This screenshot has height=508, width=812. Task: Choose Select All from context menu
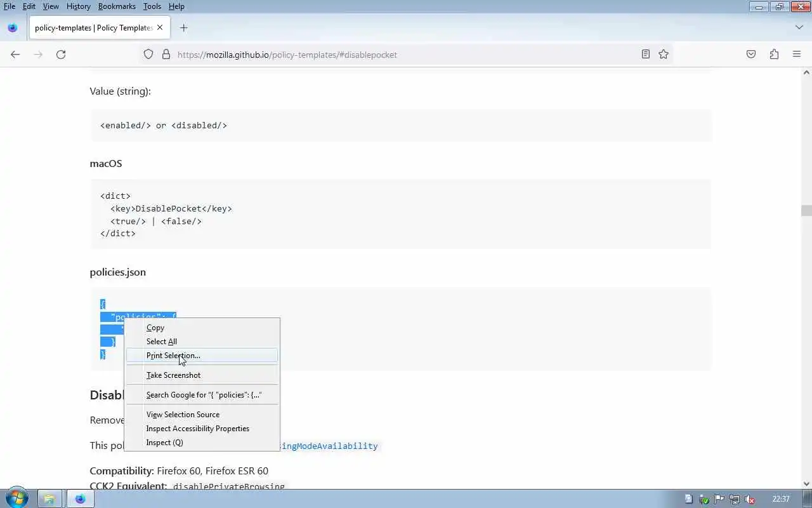202,342
